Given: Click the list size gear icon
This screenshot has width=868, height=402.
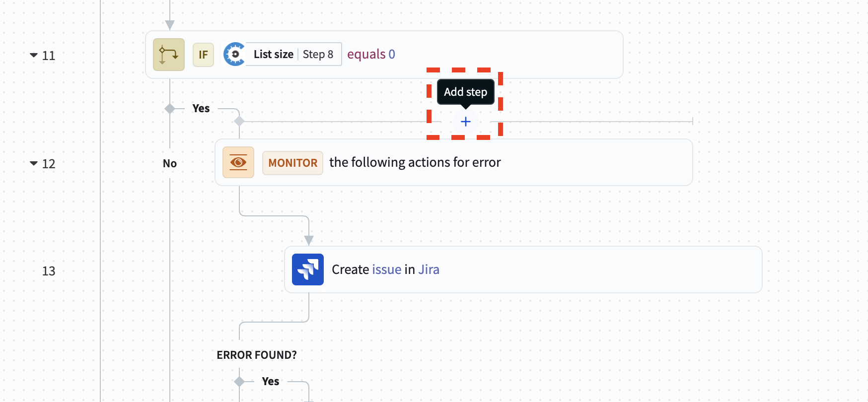Looking at the screenshot, I should [234, 54].
